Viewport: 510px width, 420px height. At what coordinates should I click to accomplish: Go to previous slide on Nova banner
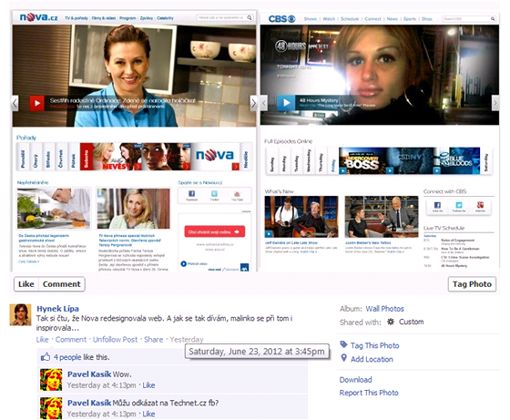point(15,104)
